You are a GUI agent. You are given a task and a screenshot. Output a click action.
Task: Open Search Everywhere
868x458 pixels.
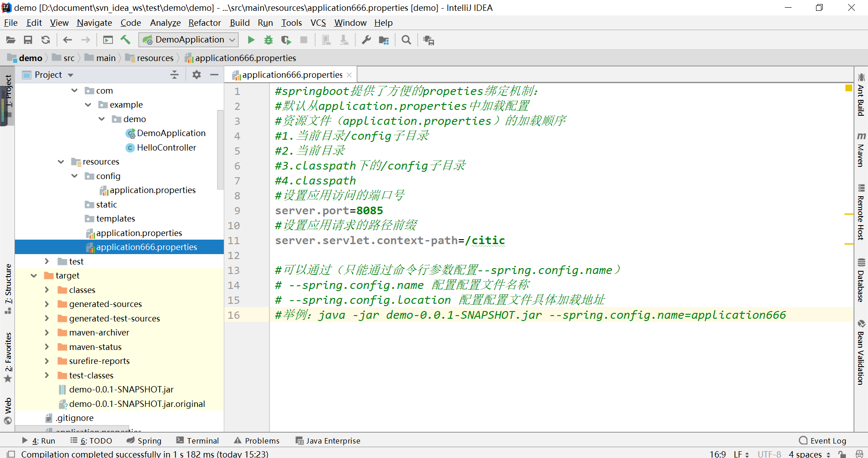tap(406, 40)
